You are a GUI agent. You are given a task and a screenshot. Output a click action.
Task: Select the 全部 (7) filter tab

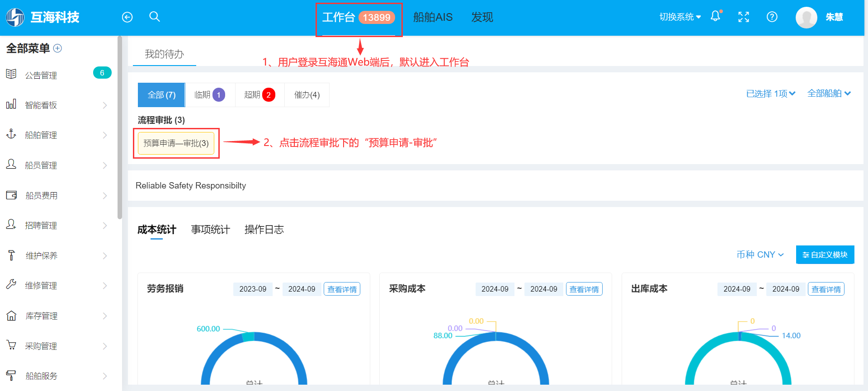161,95
